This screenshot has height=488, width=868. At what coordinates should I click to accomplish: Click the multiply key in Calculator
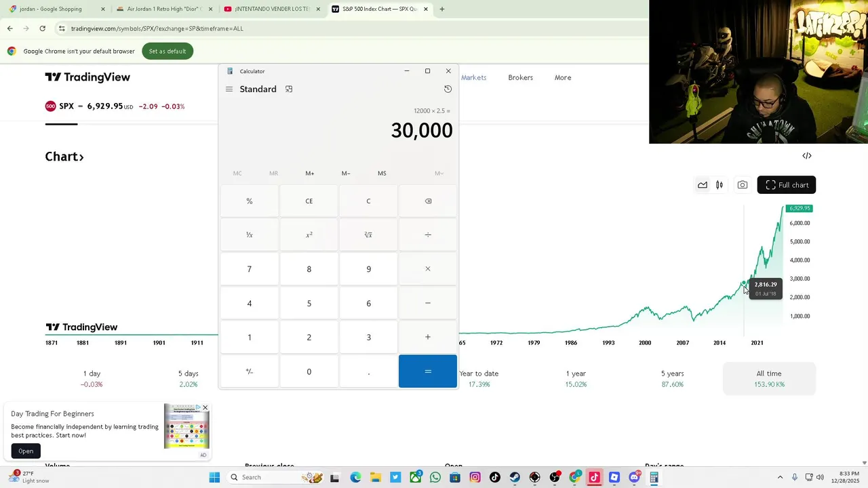pos(428,268)
